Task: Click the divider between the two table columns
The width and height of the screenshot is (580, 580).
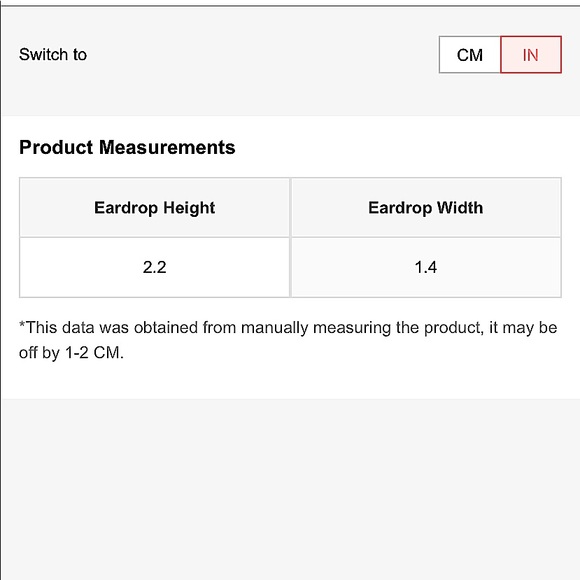Action: (x=290, y=237)
